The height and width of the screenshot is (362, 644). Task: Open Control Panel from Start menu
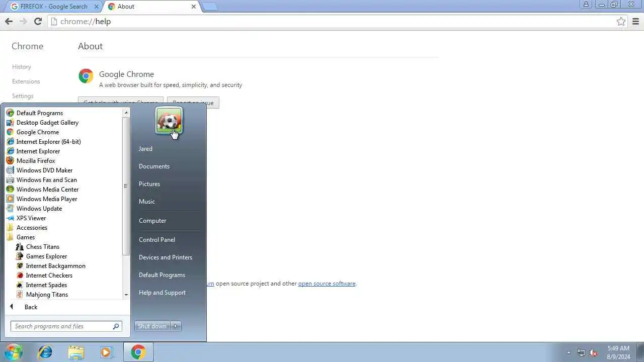157,240
